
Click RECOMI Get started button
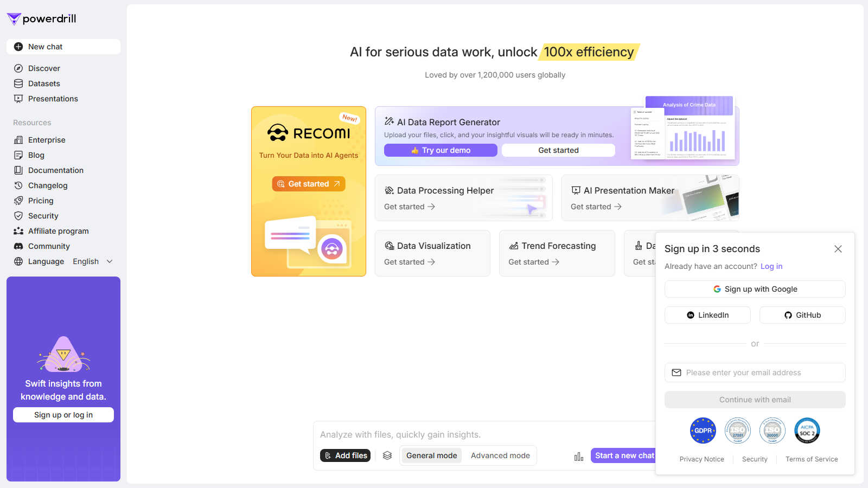(x=309, y=184)
